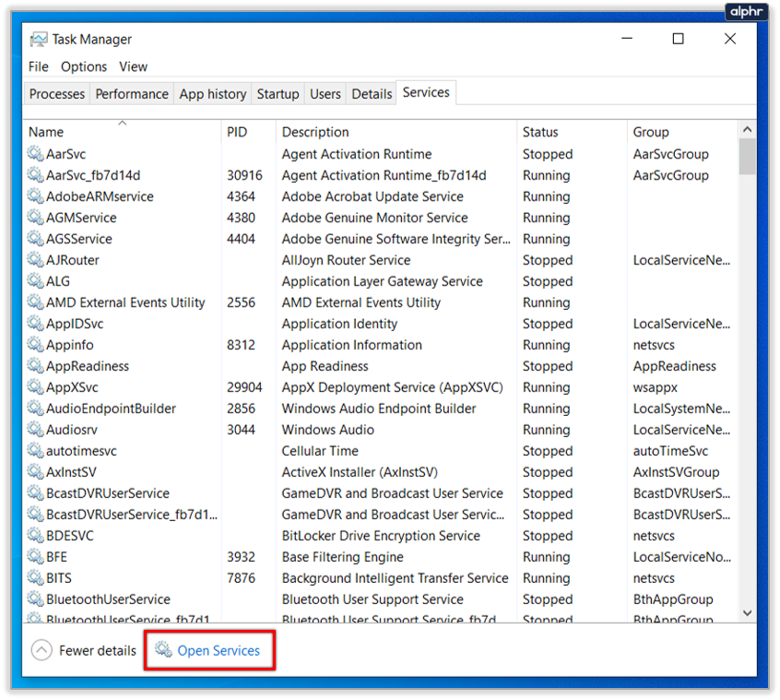Image resolution: width=780 pixels, height=700 pixels.
Task: Select 'Application Layer Gateway Service' text
Action: tap(382, 281)
